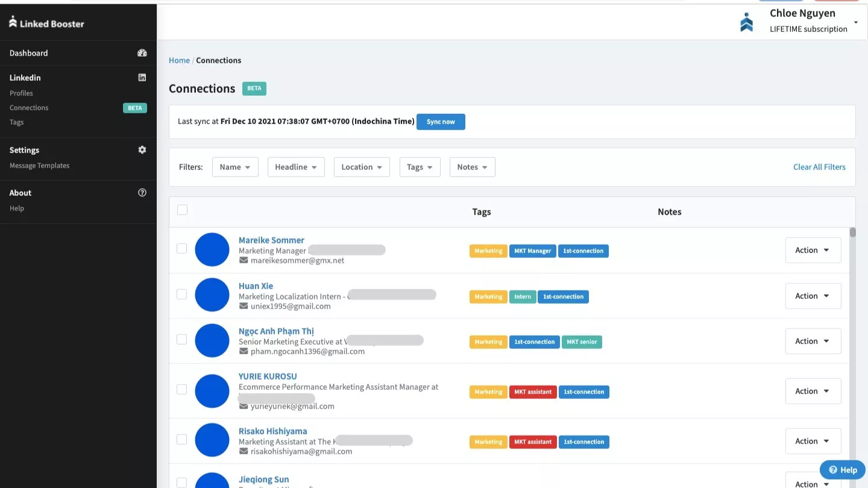Open the Location filter dropdown
This screenshot has height=488, width=868.
pos(362,167)
